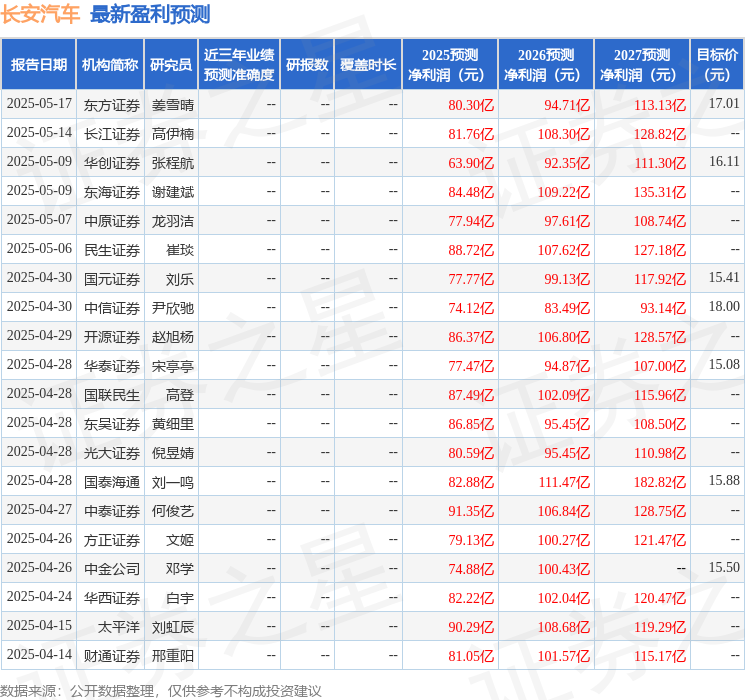Click the 100.27亿 forecast value
Image resolution: width=745 pixels, height=700 pixels.
pos(564,540)
